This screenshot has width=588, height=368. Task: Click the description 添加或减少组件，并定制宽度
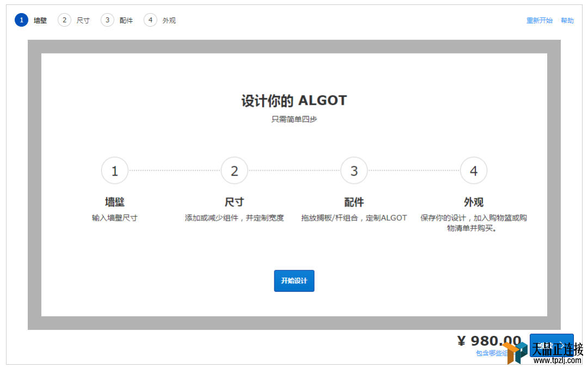coord(234,218)
